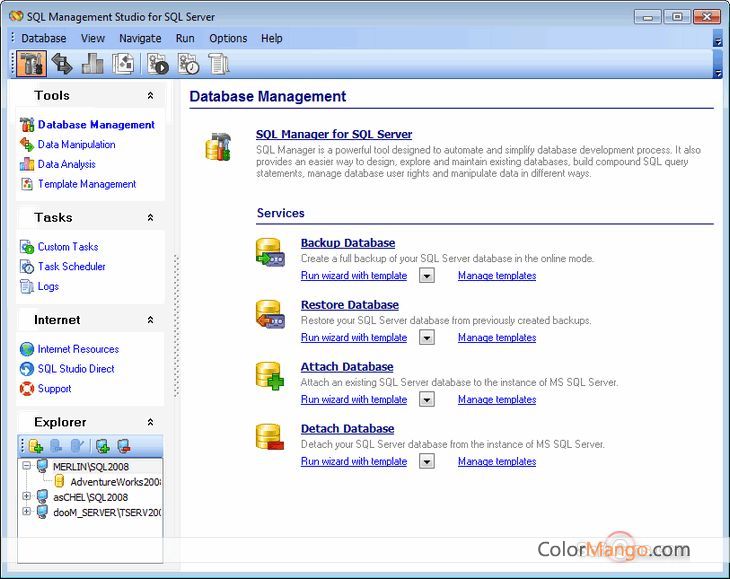
Task: Select the Data Manipulation toolbar icon
Action: (x=62, y=64)
